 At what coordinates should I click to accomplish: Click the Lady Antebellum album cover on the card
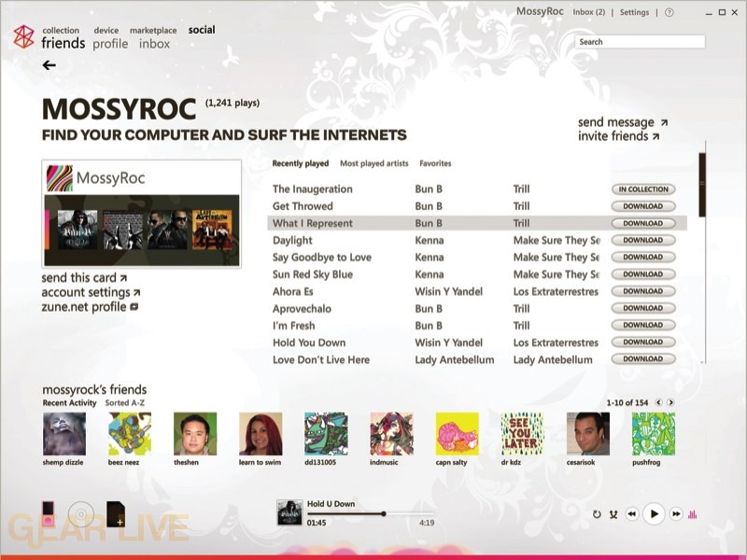(x=212, y=230)
